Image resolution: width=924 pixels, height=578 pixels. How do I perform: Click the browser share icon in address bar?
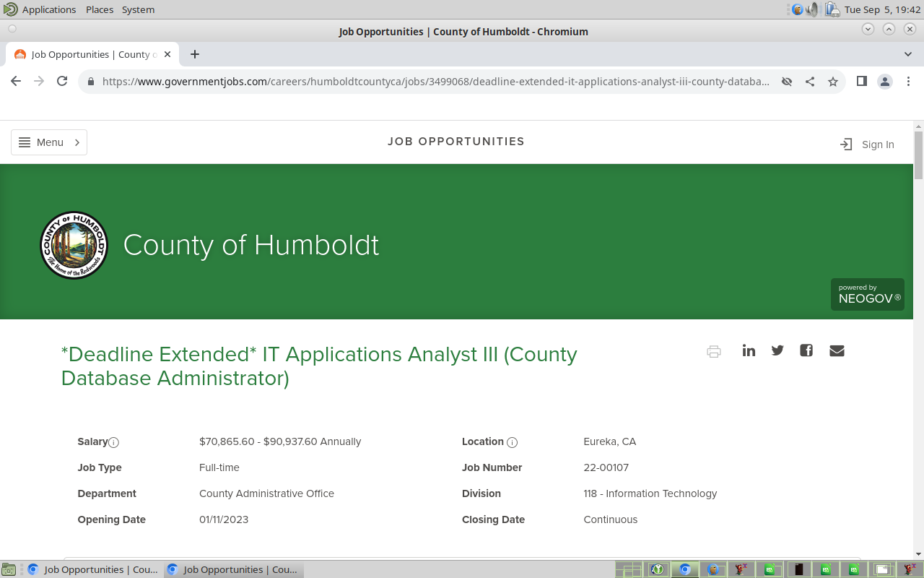click(810, 82)
